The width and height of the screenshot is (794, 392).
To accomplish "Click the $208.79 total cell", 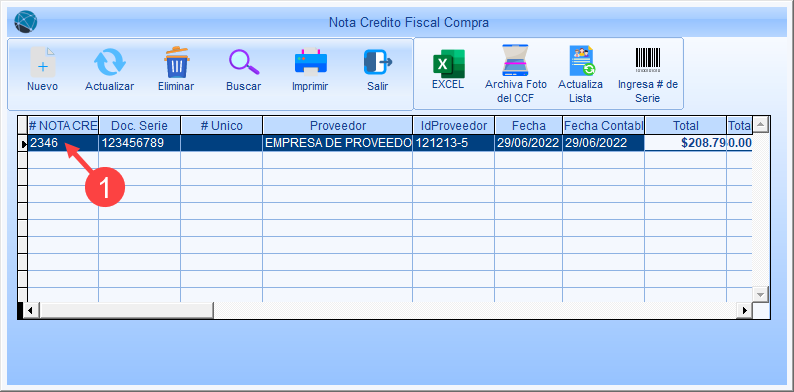I will (x=685, y=143).
